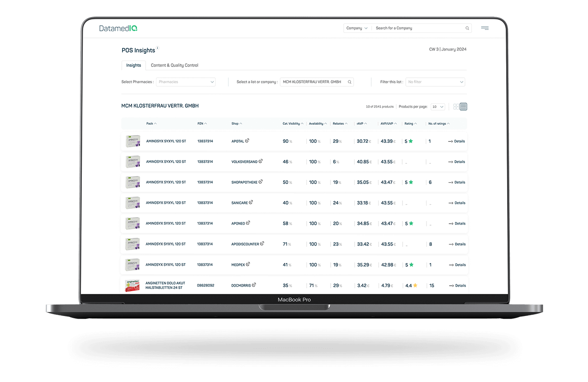The width and height of the screenshot is (588, 382).
Task: Click AVP/UVP value 42.98 in MEDPEX row
Action: (388, 264)
